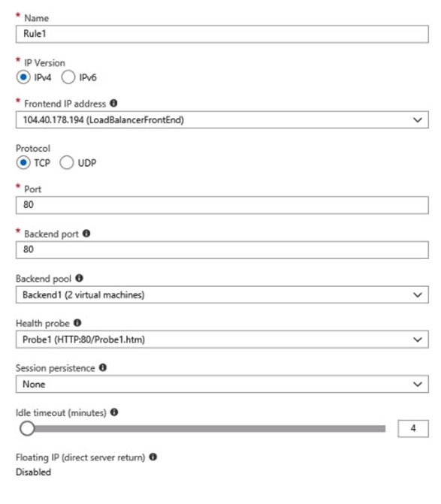Click the idle timeout slider handle
Image resolution: width=441 pixels, height=504 pixels.
click(27, 428)
